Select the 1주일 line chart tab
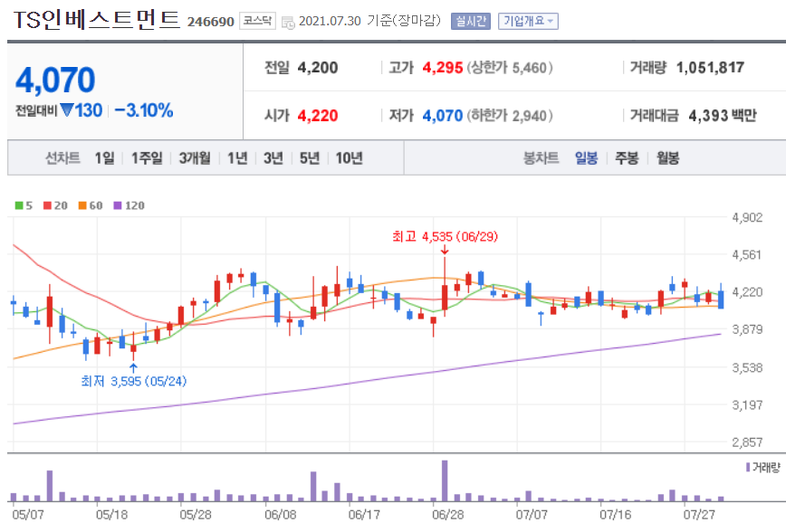The image size is (786, 532). click(x=147, y=158)
